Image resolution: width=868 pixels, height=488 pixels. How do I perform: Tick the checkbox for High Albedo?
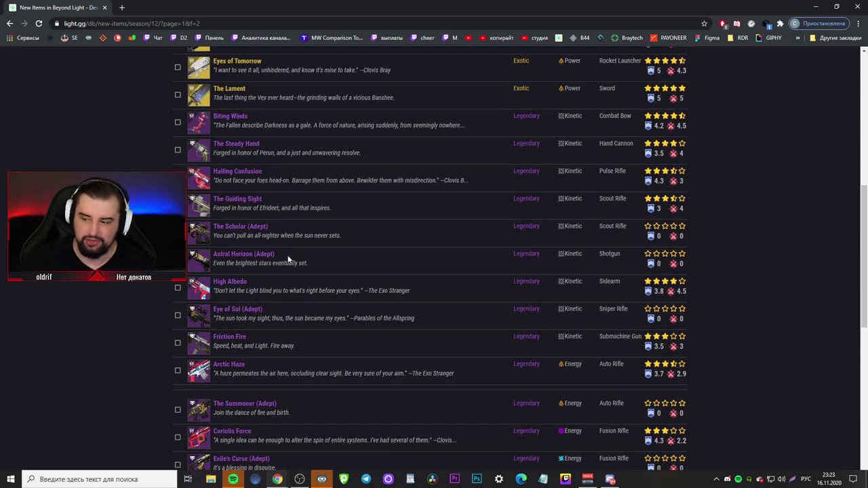pyautogui.click(x=178, y=287)
